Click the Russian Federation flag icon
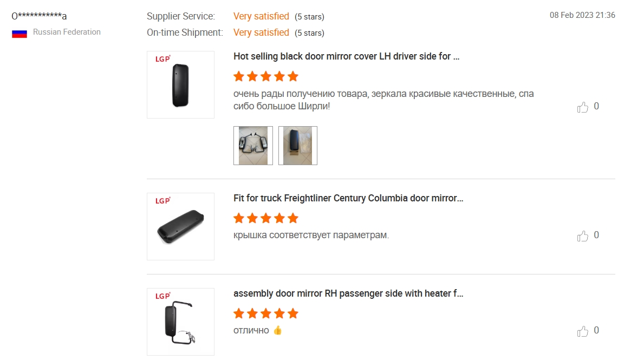This screenshot has height=360, width=644. (19, 34)
